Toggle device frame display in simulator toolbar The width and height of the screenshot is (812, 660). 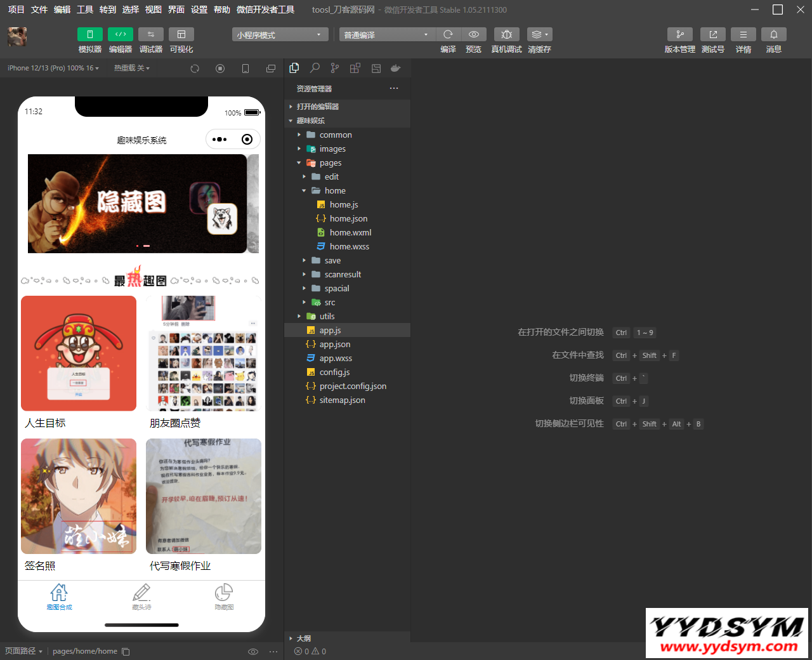[x=246, y=68]
